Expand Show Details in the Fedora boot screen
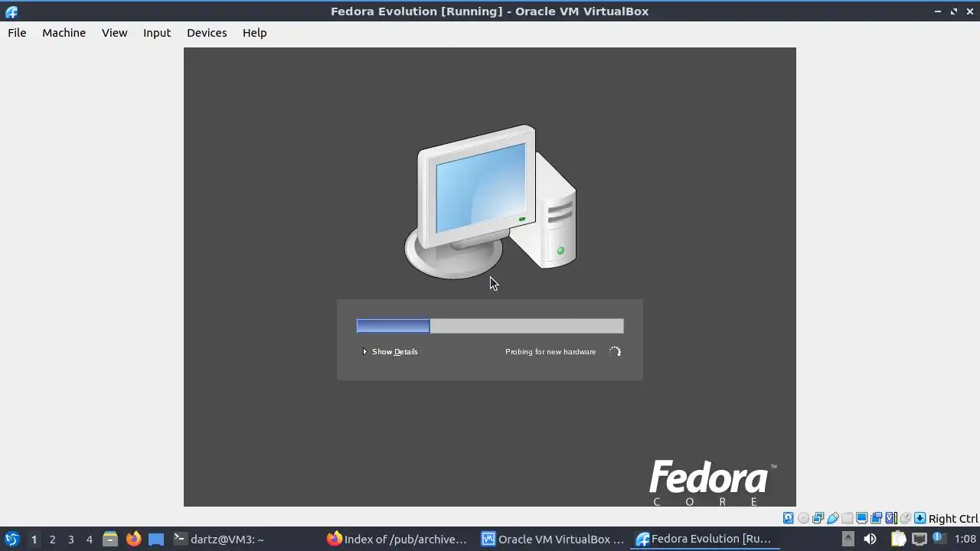This screenshot has width=980, height=551. [390, 352]
